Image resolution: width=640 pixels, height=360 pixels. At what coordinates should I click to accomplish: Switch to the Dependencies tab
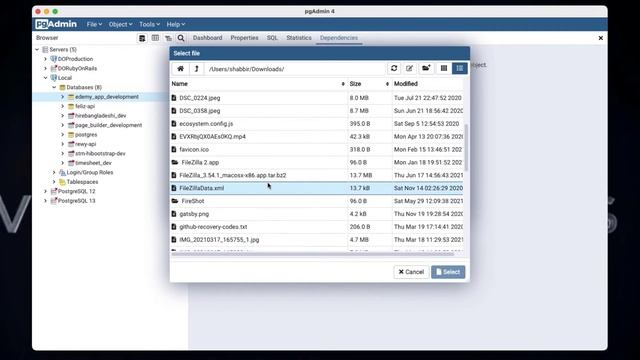coord(339,38)
